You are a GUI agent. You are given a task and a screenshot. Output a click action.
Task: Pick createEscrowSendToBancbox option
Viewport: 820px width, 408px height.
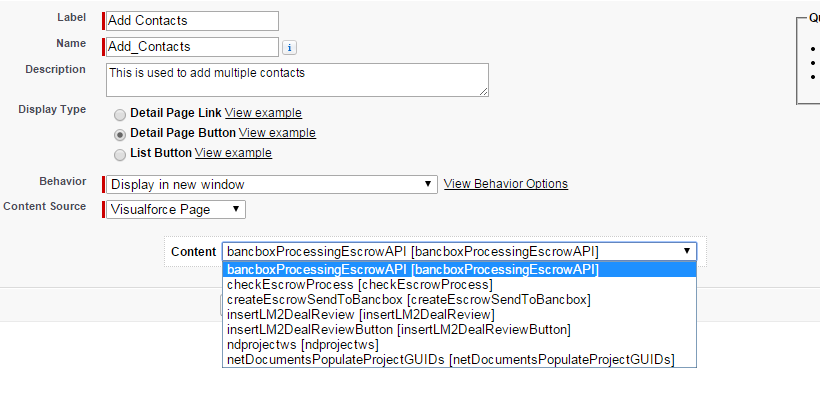[x=408, y=299]
